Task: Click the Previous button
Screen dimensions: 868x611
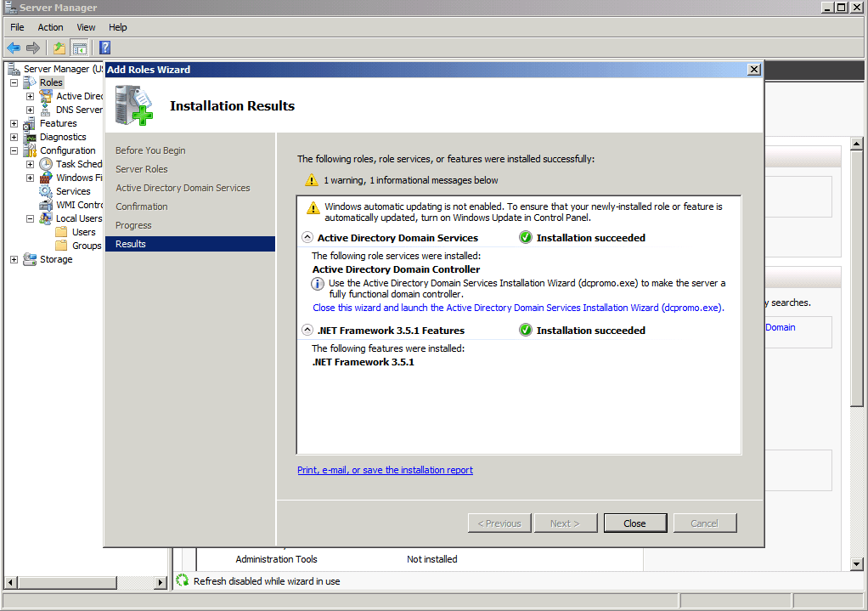Action: coord(499,523)
